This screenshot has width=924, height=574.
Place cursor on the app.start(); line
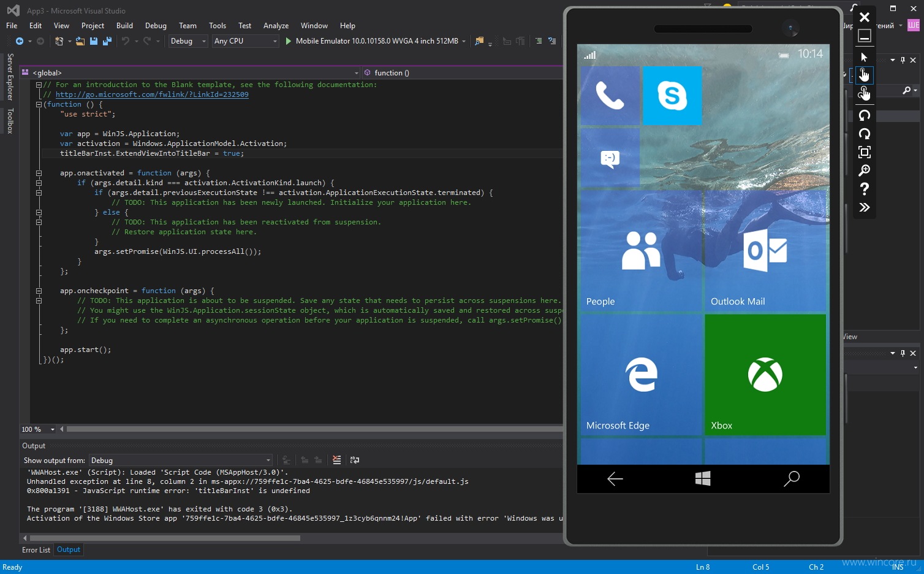85,350
